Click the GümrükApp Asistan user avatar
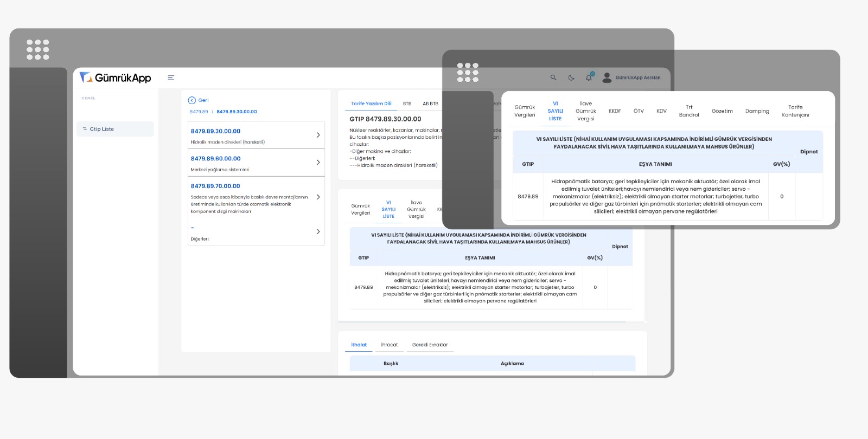This screenshot has height=439, width=868. click(x=607, y=78)
